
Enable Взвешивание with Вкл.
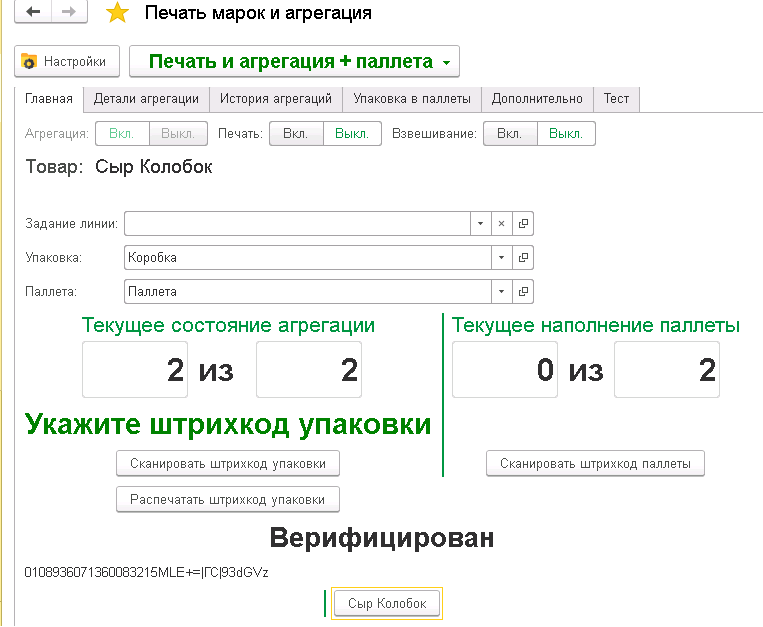tap(509, 133)
